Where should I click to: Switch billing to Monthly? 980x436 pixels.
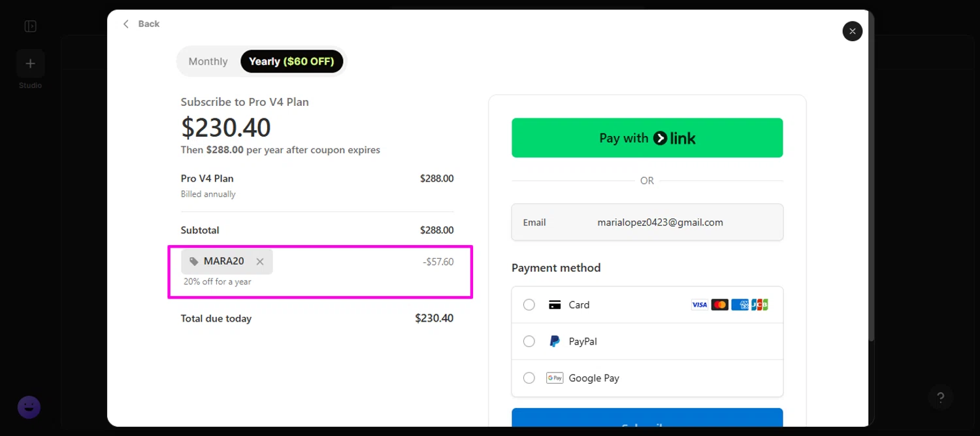[x=208, y=61]
